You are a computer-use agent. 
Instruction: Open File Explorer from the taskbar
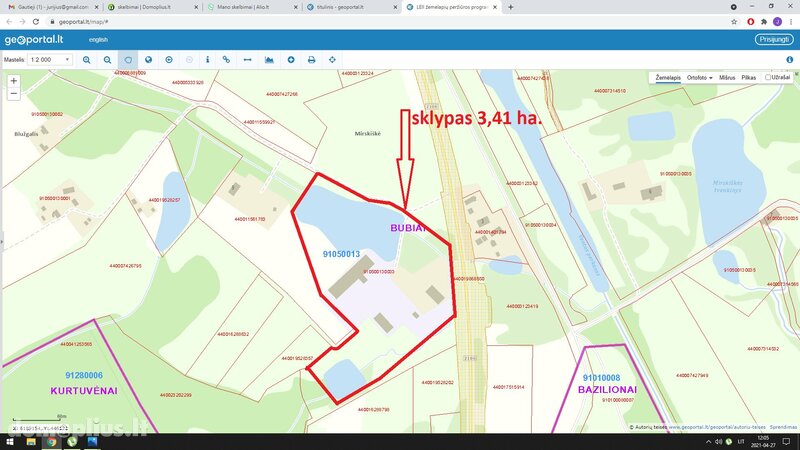pyautogui.click(x=31, y=441)
